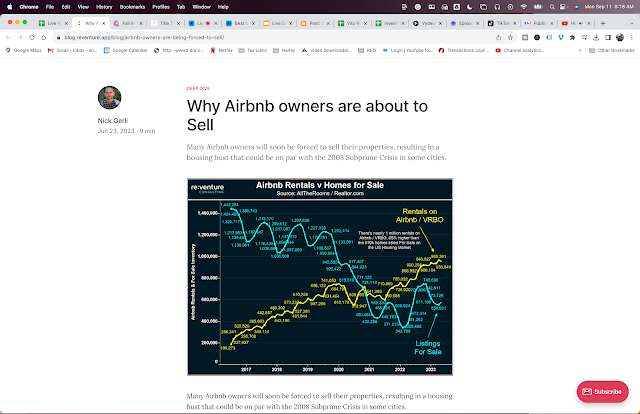
Task: Open the Chrome profile avatar
Action: [620, 38]
